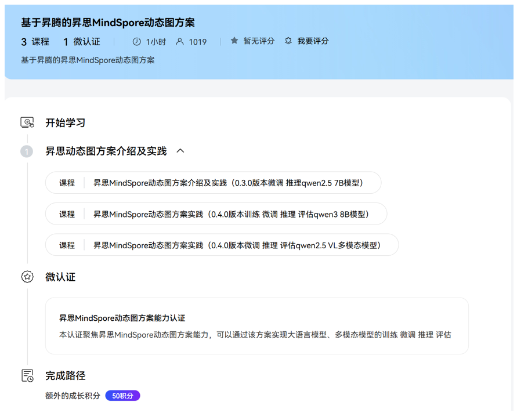Click the learner count person icon

pos(180,42)
